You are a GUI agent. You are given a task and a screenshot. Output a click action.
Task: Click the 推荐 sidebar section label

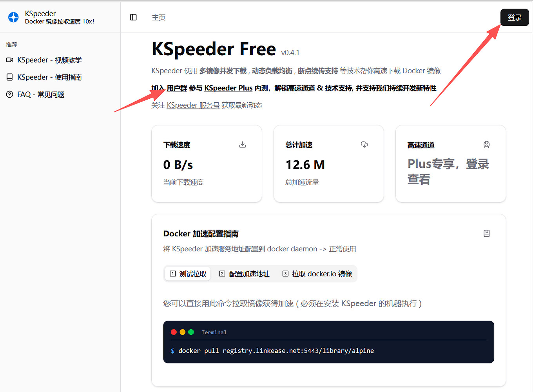pos(11,45)
